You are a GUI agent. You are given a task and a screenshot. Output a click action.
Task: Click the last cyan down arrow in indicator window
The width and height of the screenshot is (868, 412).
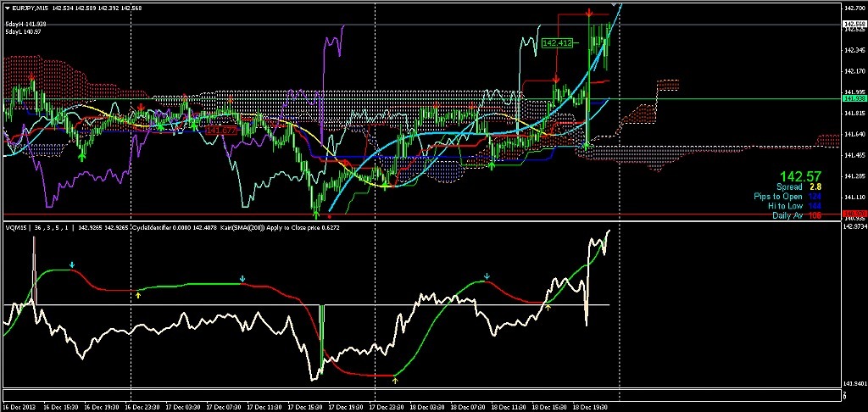tap(487, 276)
